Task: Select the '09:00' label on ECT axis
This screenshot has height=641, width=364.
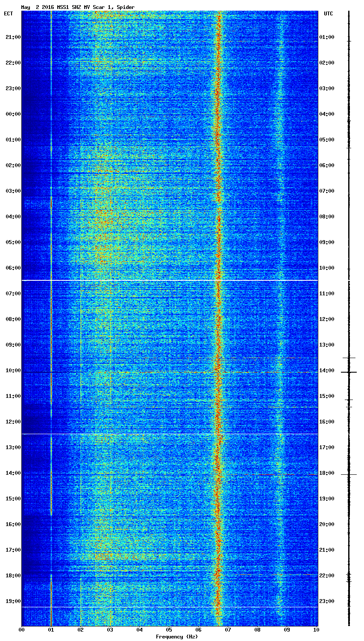Action: [x=13, y=345]
